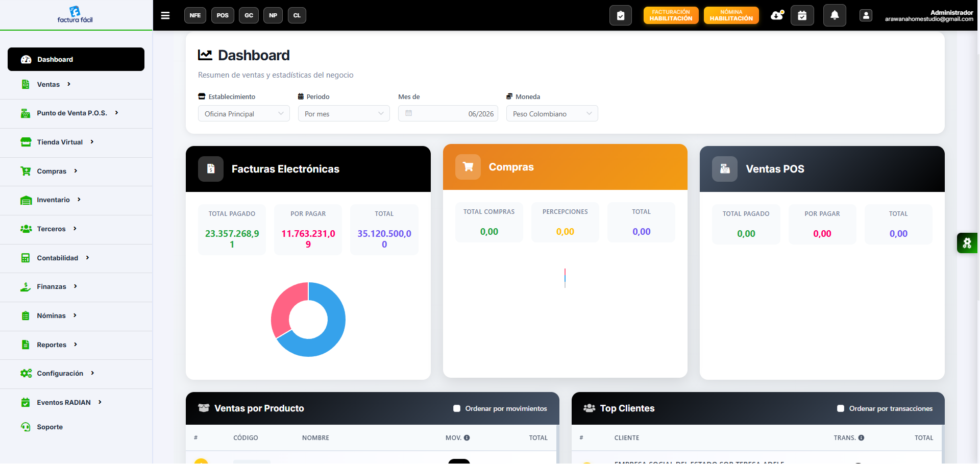Image resolution: width=980 pixels, height=464 pixels.
Task: Open the Moneda Peso Colombiano dropdown
Action: pos(552,113)
